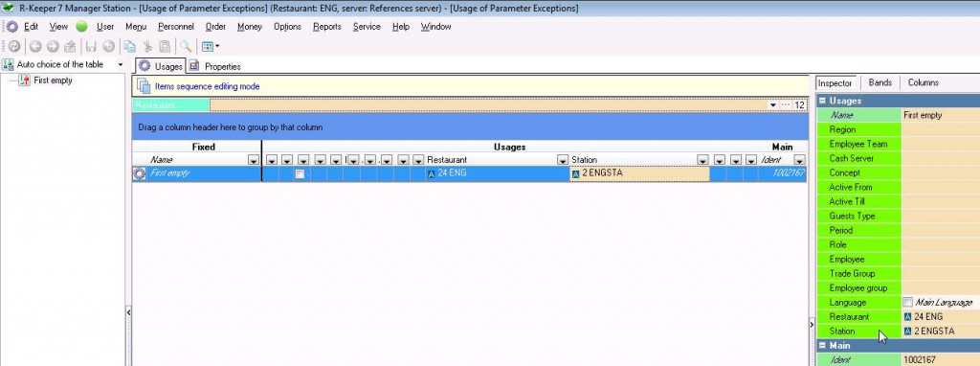This screenshot has height=366, width=980.
Task: Open the Menu menu
Action: coord(136,27)
